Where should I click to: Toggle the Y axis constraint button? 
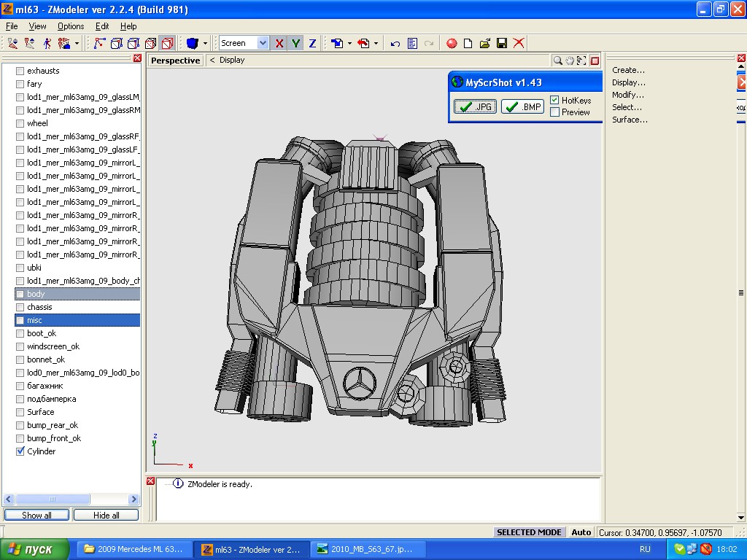(x=295, y=43)
